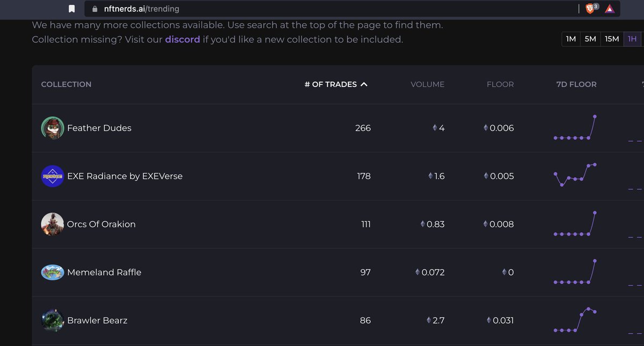The height and width of the screenshot is (346, 644).
Task: Click the Feather Dudes collection avatar
Action: pyautogui.click(x=53, y=128)
